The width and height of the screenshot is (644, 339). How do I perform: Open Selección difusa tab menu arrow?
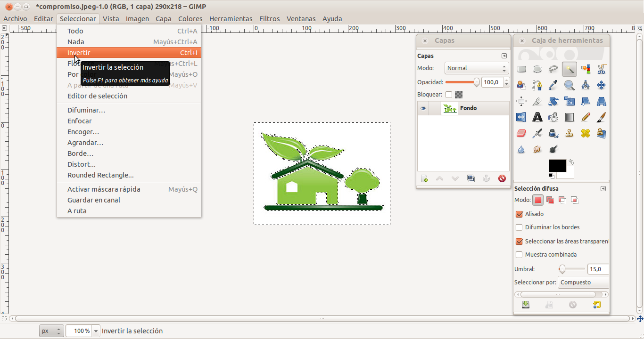(603, 188)
